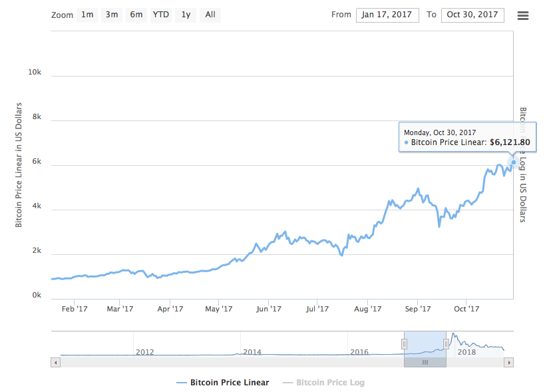This screenshot has width=551, height=392.
Task: Click the Oct '17 axis label
Action: point(466,309)
